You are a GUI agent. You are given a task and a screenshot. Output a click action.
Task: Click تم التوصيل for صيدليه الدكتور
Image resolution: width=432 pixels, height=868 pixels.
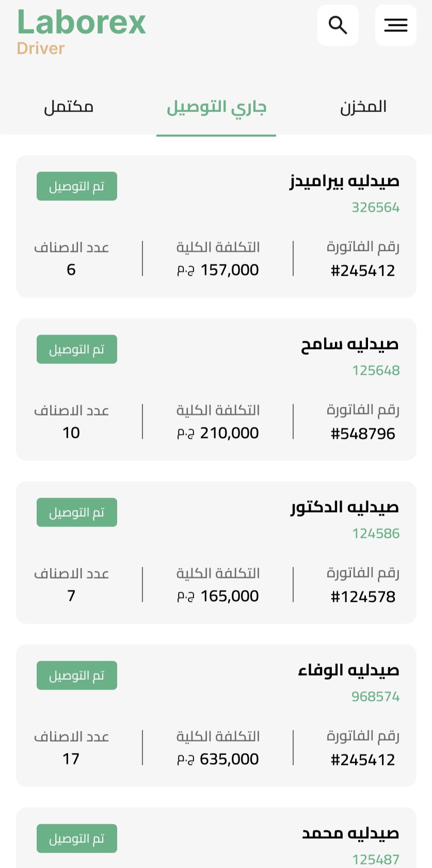pos(77,512)
